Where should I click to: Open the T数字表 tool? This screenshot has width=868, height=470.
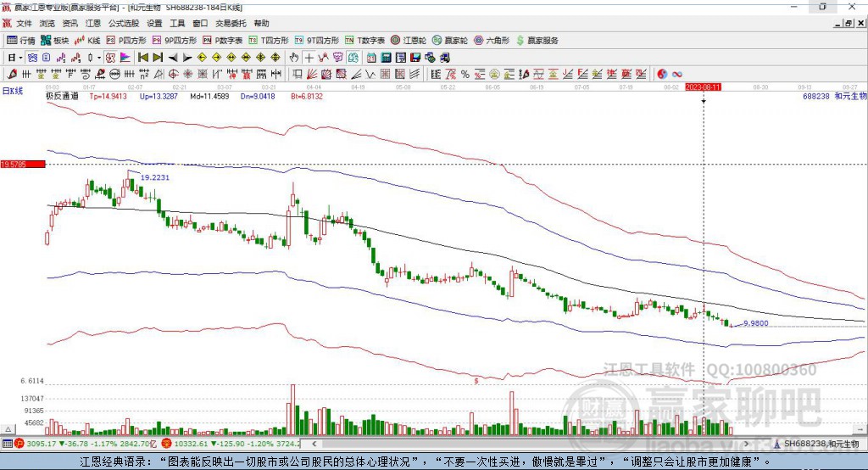coord(364,41)
